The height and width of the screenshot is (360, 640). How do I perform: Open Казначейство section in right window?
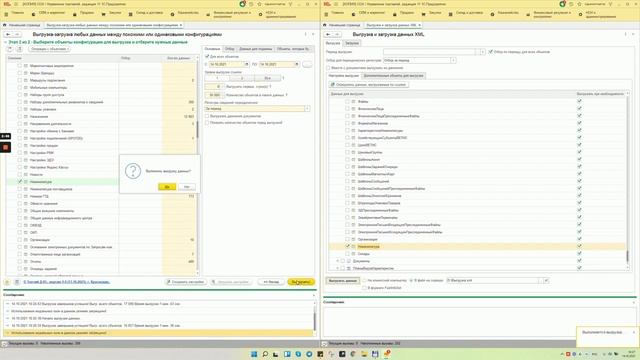pyautogui.click(x=504, y=13)
